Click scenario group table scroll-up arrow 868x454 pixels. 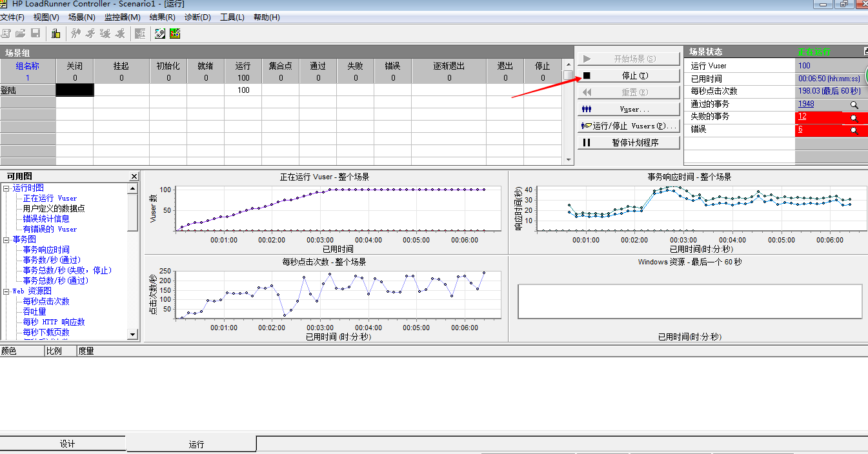(x=568, y=64)
